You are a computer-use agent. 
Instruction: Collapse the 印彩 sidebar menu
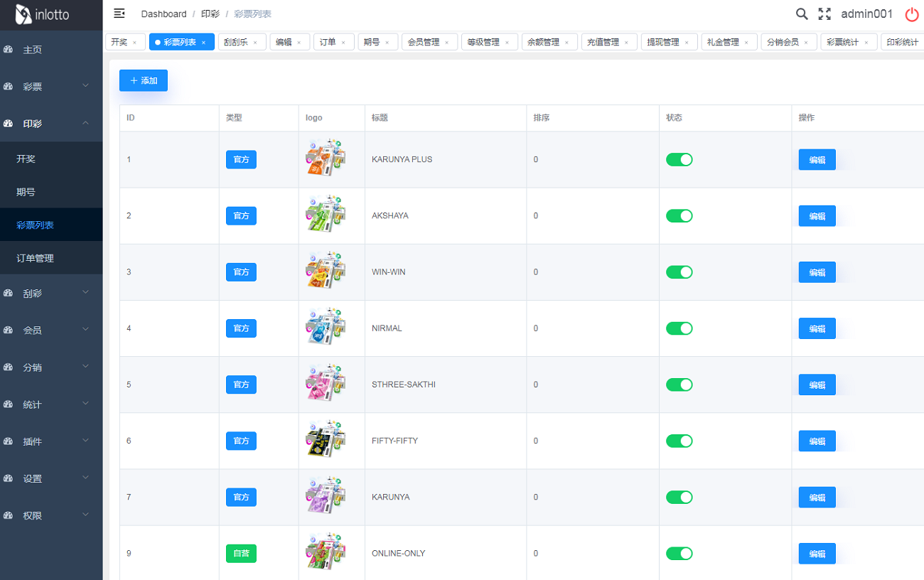(x=85, y=122)
